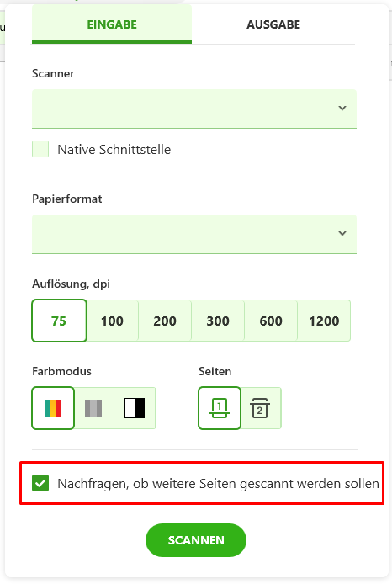Choose the grayscale color mode icon
The height and width of the screenshot is (584, 392).
pos(93,408)
